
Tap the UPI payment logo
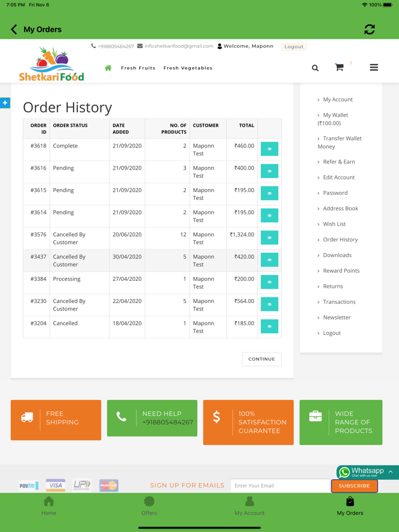pos(82,485)
